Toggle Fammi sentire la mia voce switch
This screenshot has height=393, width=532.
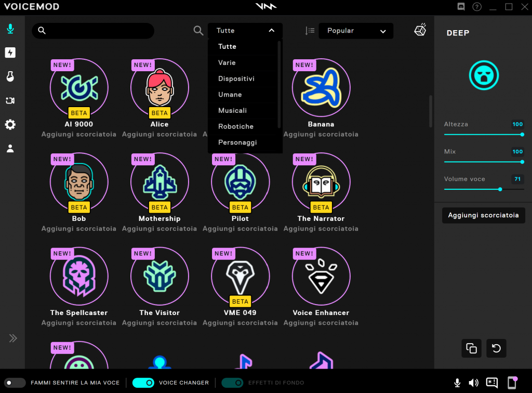tap(15, 383)
